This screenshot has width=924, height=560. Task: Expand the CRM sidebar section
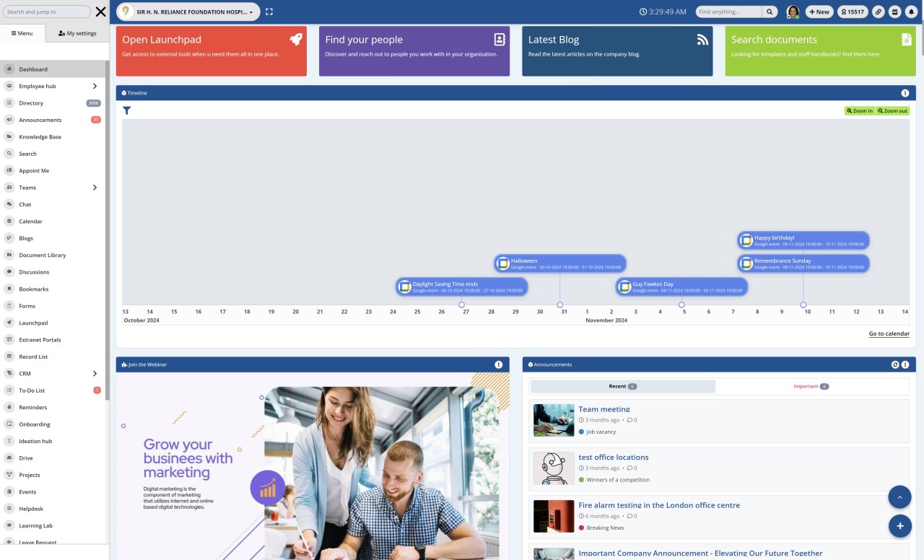click(x=95, y=374)
